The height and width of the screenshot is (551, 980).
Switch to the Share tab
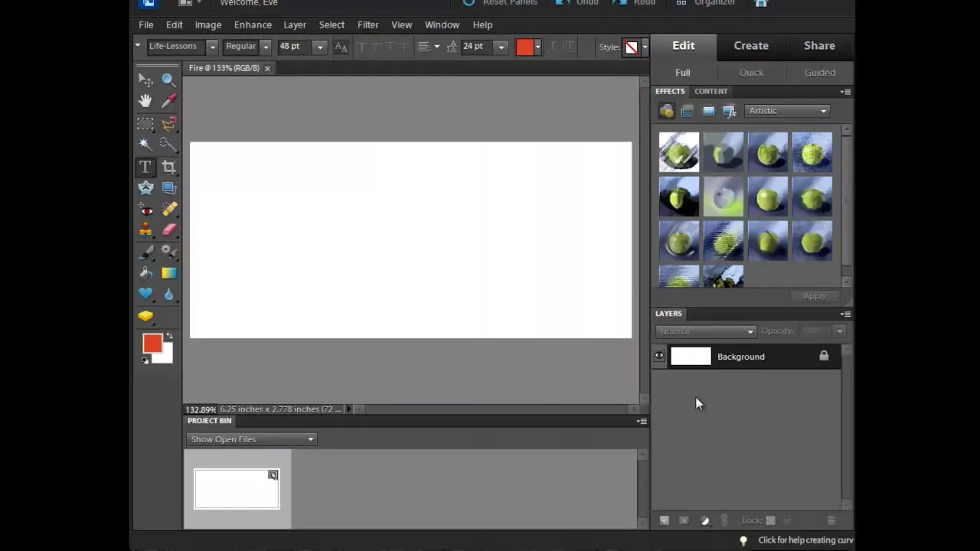tap(819, 46)
